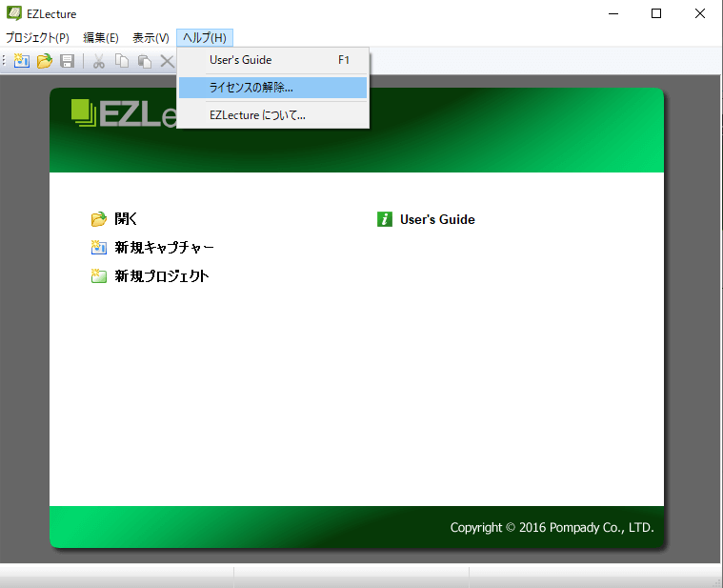Click icon beside 新規キャプチャー
Screen dimensions: 723x588
point(99,248)
